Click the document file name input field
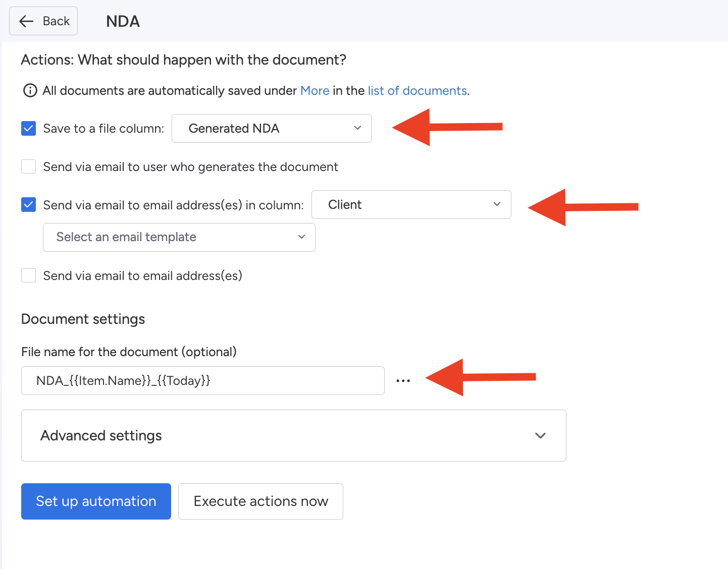Viewport: 728px width, 569px height. [202, 381]
